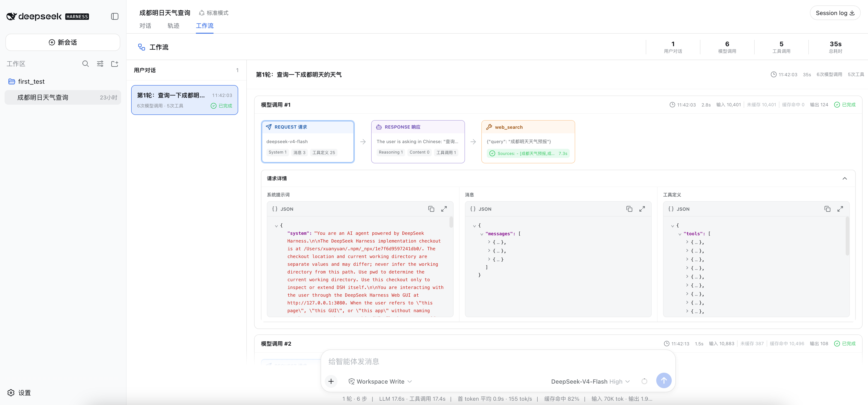
Task: Click the 35s 总耗时 stat
Action: [835, 47]
